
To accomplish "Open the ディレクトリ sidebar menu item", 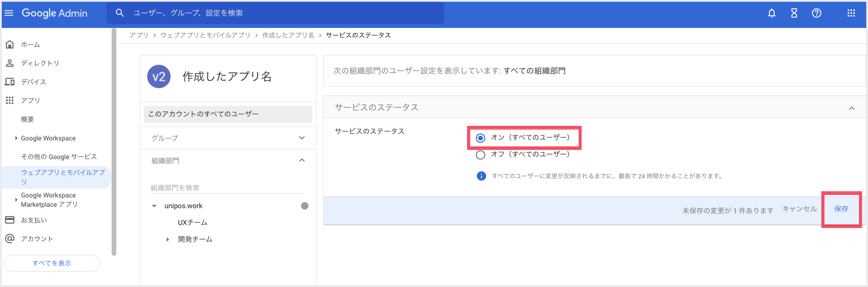I will (40, 63).
